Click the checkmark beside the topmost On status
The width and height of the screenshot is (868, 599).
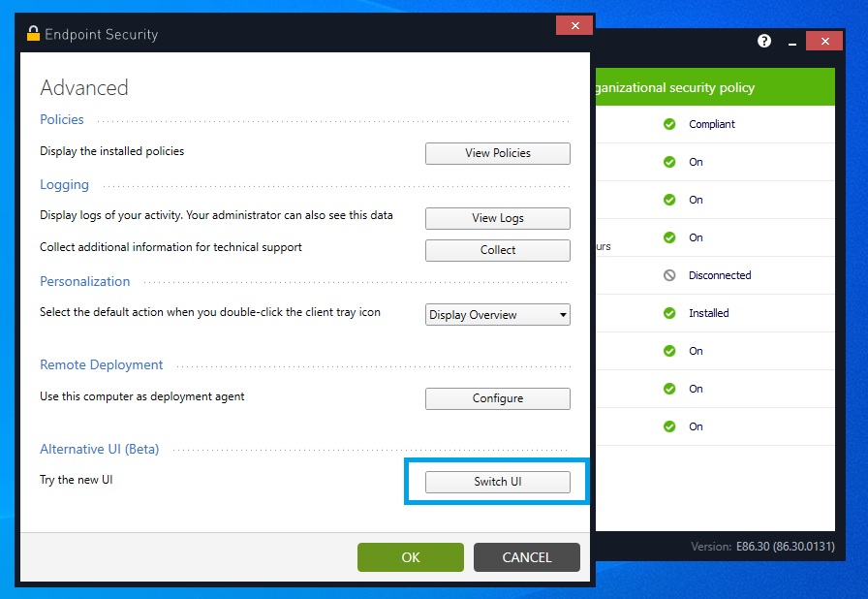(x=668, y=162)
